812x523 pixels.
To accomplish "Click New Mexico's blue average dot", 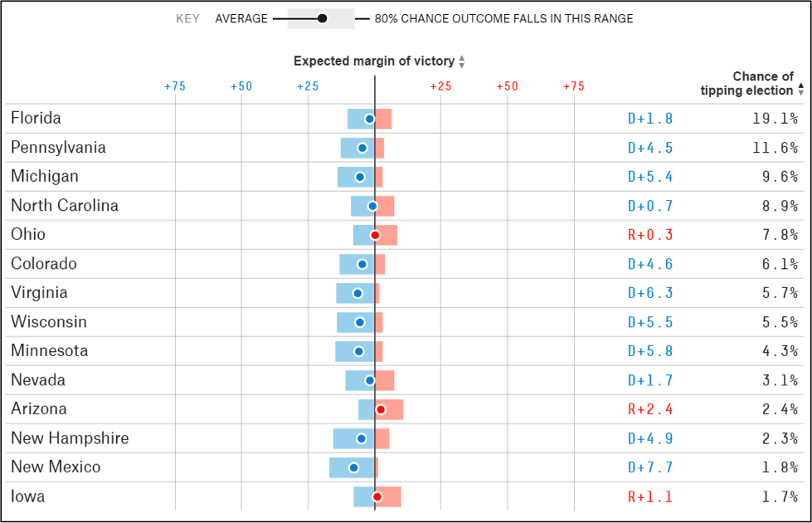I will [x=354, y=467].
